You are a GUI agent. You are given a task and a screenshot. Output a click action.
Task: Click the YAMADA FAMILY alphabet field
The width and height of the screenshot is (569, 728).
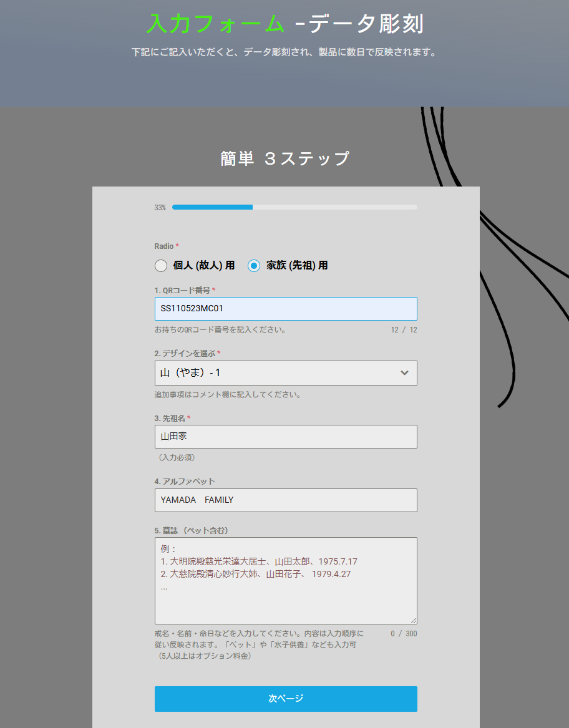tap(286, 500)
